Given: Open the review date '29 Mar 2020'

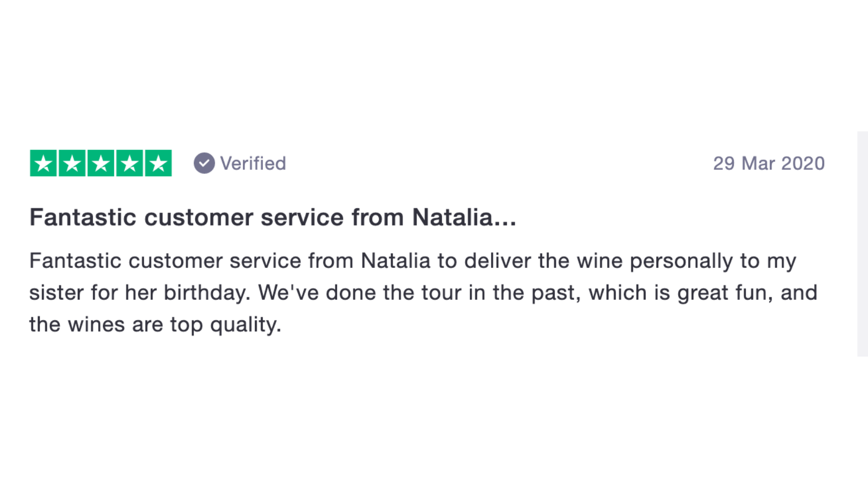Looking at the screenshot, I should click(769, 164).
